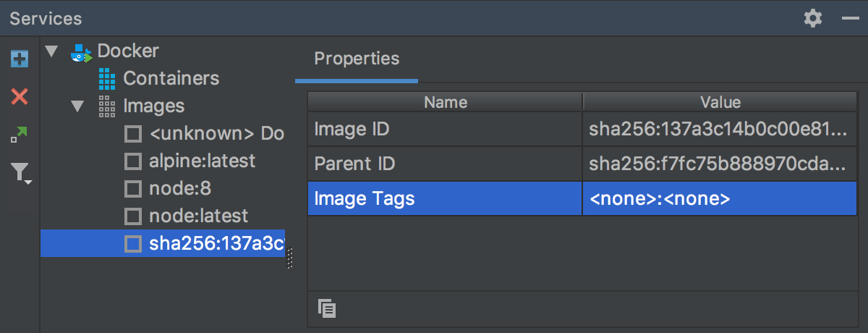Click the Value column header
868x333 pixels.
click(720, 102)
